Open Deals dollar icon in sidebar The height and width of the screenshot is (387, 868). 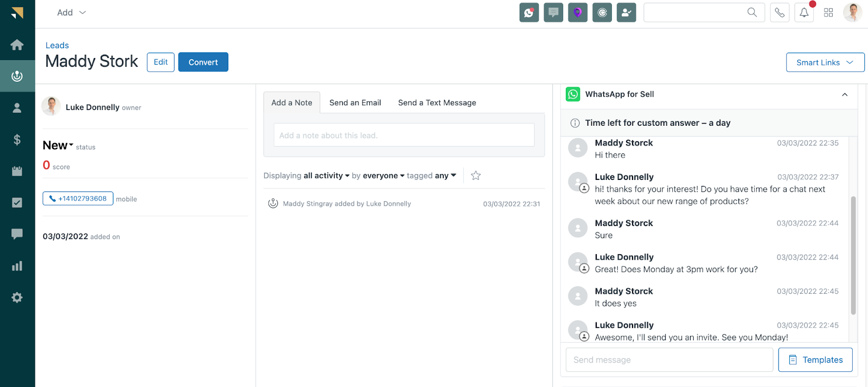[17, 139]
